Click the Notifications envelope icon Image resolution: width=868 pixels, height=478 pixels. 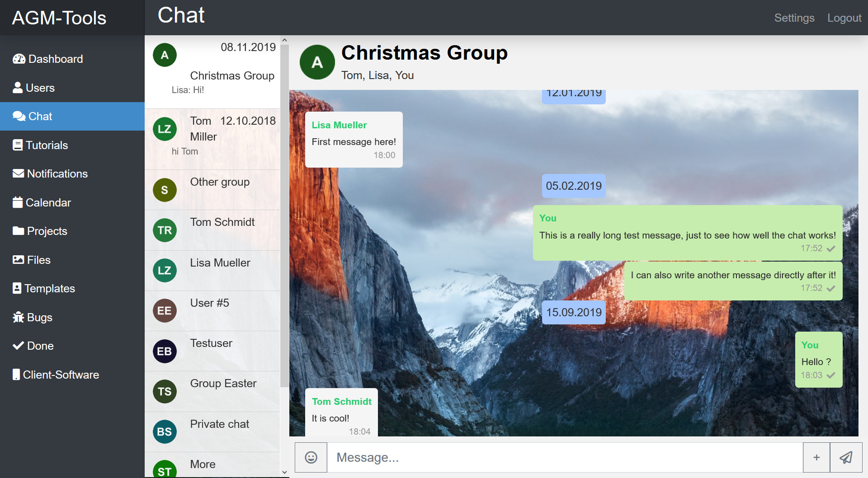(x=19, y=173)
